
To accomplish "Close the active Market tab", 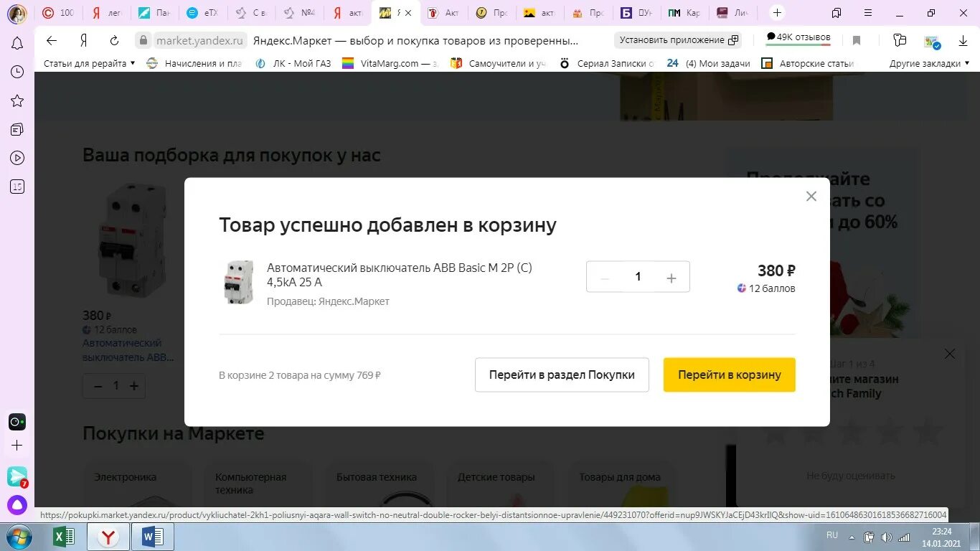I will pos(408,13).
